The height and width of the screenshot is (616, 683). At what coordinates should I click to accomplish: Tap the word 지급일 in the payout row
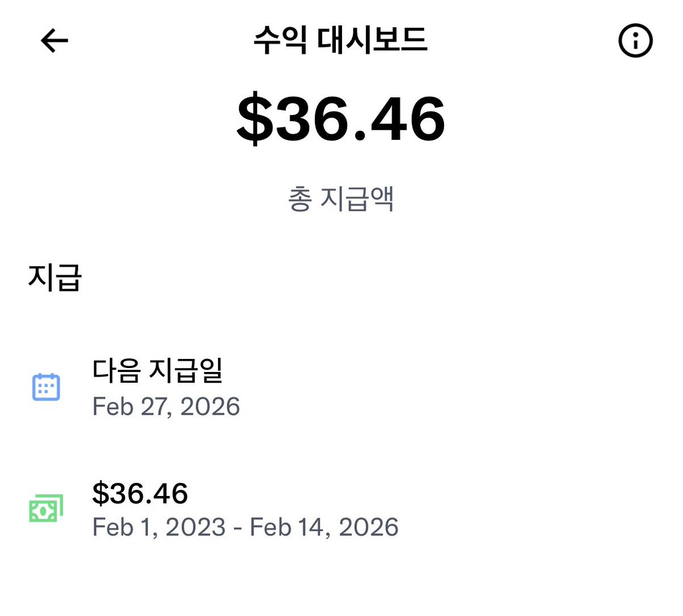(x=186, y=370)
